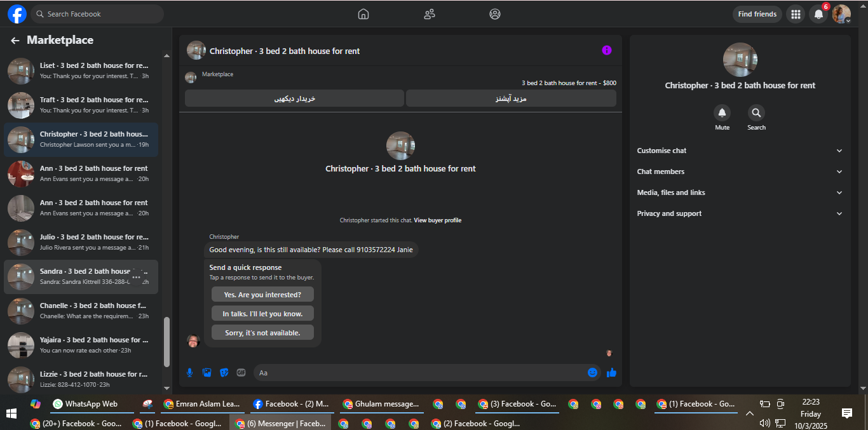868x430 pixels.
Task: Search in conversation magnifier icon
Action: pos(756,113)
